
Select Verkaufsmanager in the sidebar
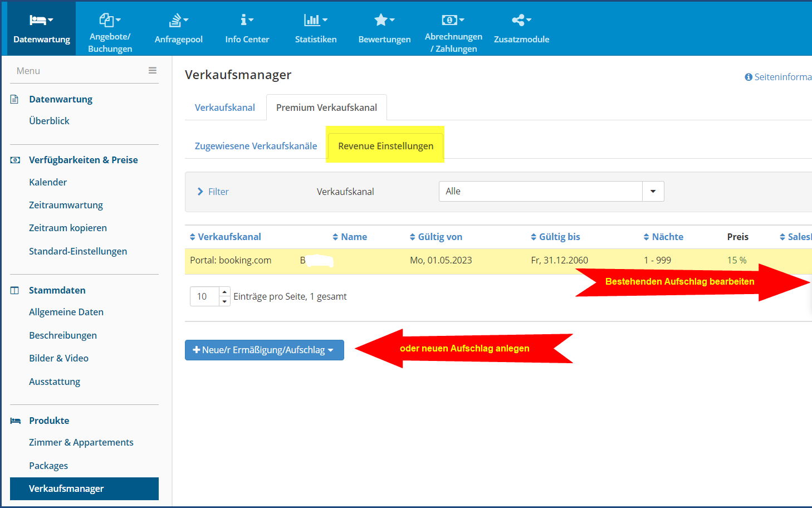tap(84, 489)
